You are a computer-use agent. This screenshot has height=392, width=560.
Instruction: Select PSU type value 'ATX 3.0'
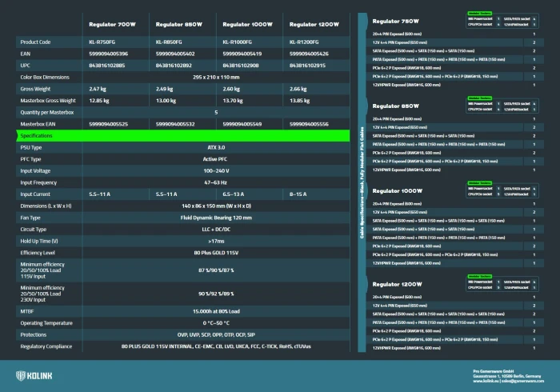(x=216, y=147)
